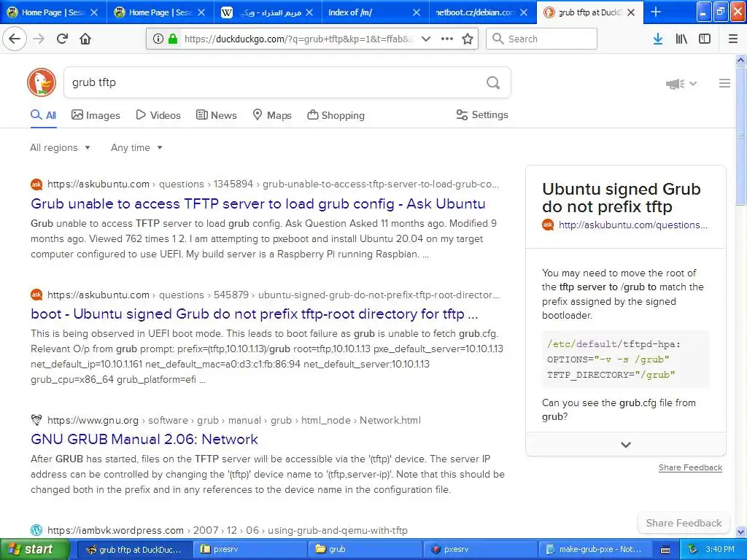747x560 pixels.
Task: Open GNU GRUB Manual 2.06: Network result
Action: click(x=144, y=439)
